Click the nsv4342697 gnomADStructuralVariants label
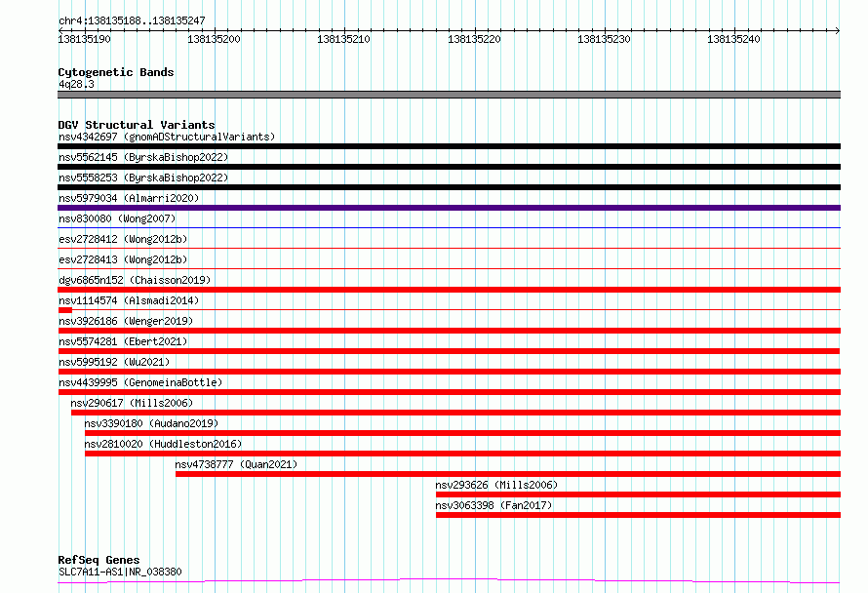Viewport: 868px width, 593px height. (x=167, y=137)
